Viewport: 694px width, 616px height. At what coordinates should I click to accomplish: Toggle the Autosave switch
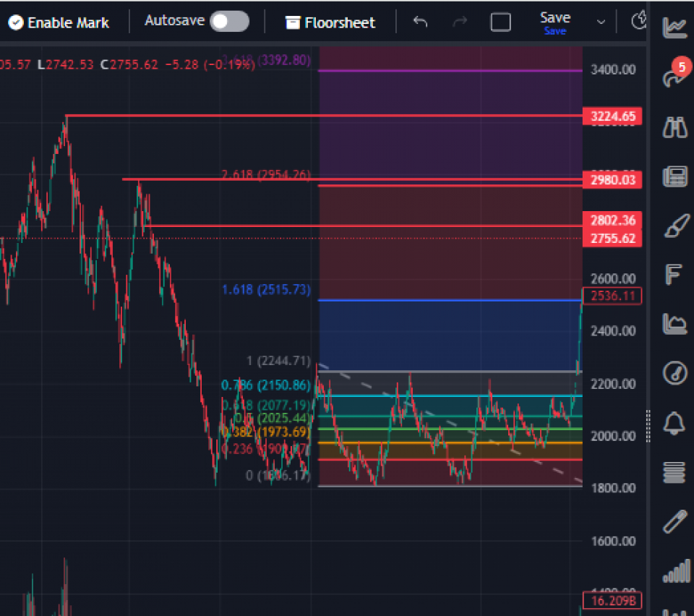[x=229, y=22]
